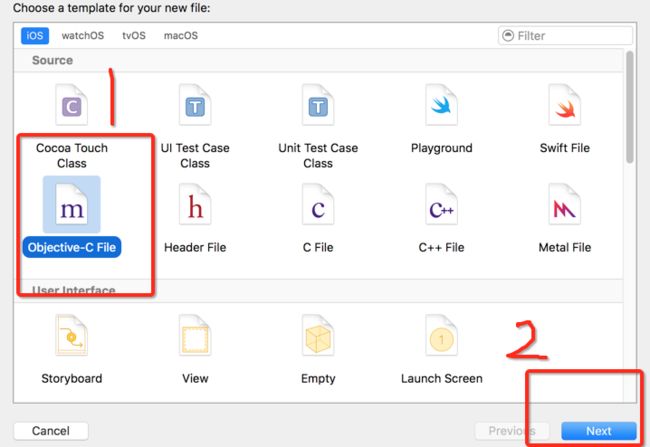
Task: Select the Storyboard template icon
Action: coord(71,335)
